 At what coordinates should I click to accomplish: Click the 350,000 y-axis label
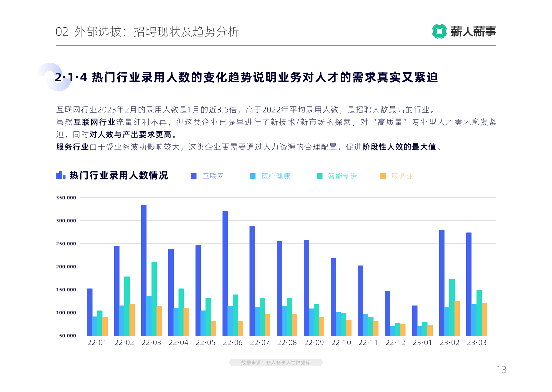[66, 198]
